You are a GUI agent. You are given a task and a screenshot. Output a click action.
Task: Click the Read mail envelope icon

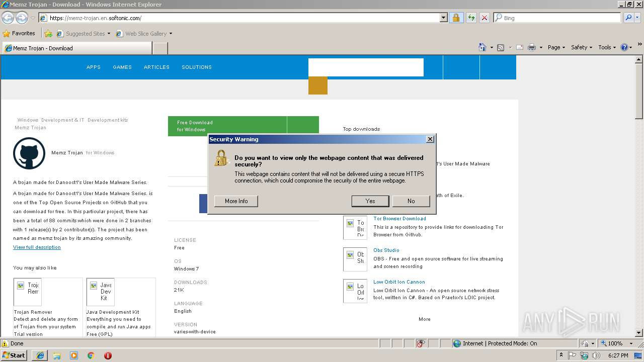pyautogui.click(x=519, y=47)
